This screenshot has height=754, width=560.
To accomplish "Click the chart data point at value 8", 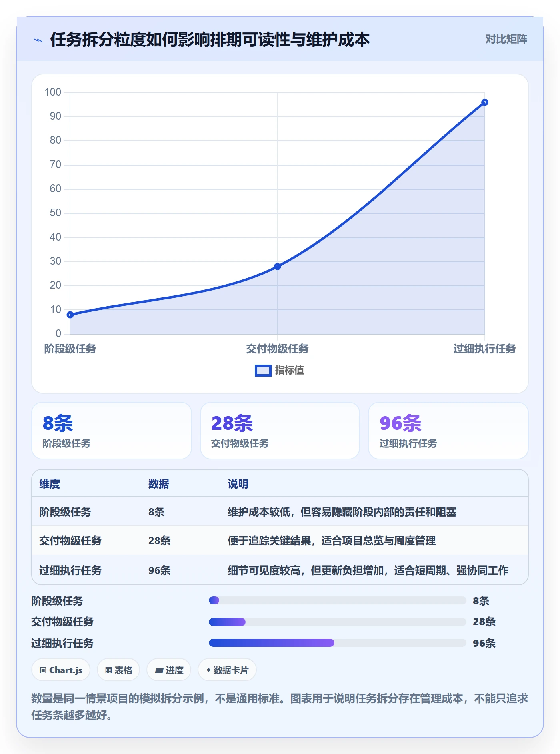I will [x=70, y=315].
